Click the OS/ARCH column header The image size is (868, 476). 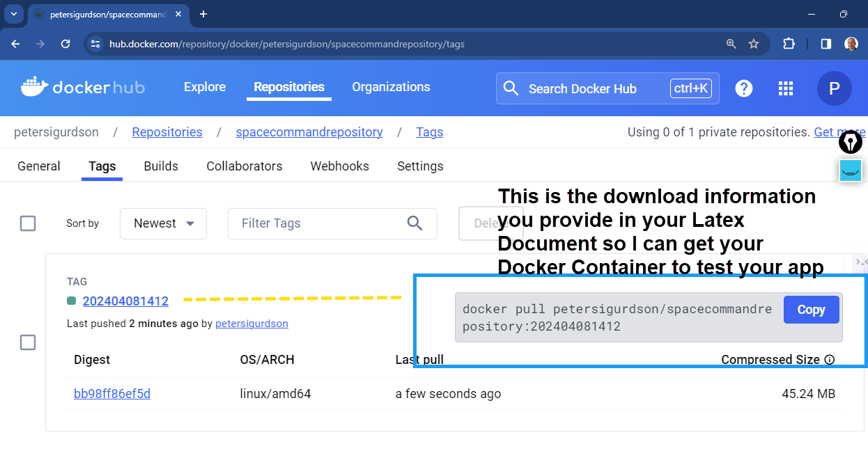coord(267,360)
